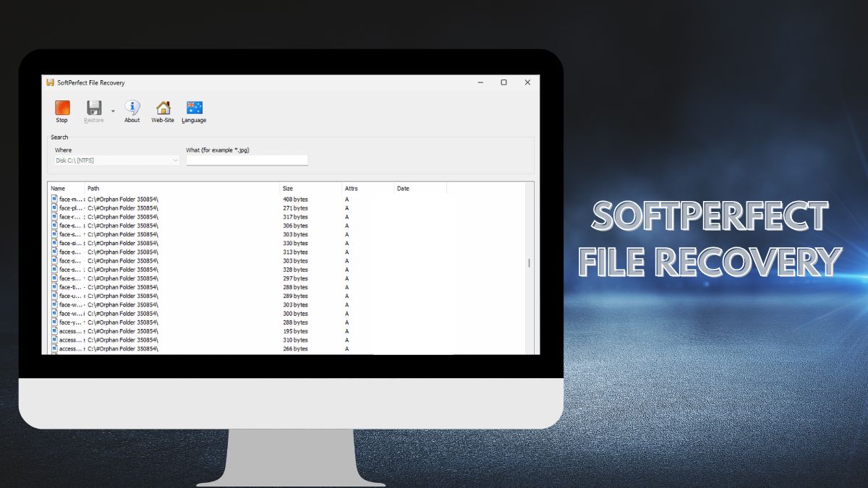Click the Stop scan toolbar icon
868x488 pixels.
[x=62, y=108]
